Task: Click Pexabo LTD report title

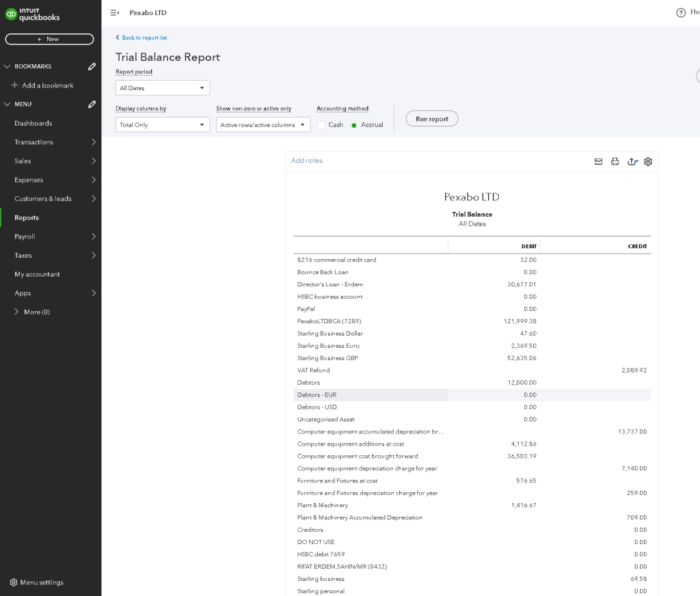Action: [x=472, y=197]
